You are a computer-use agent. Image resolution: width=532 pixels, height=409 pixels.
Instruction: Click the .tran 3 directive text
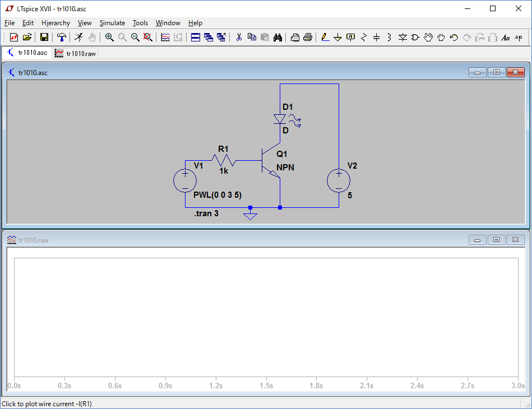point(206,213)
